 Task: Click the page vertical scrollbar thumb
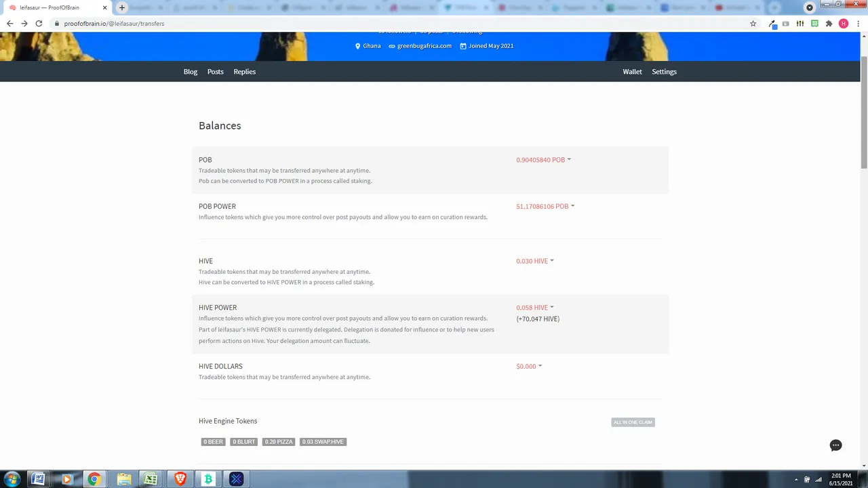864,113
